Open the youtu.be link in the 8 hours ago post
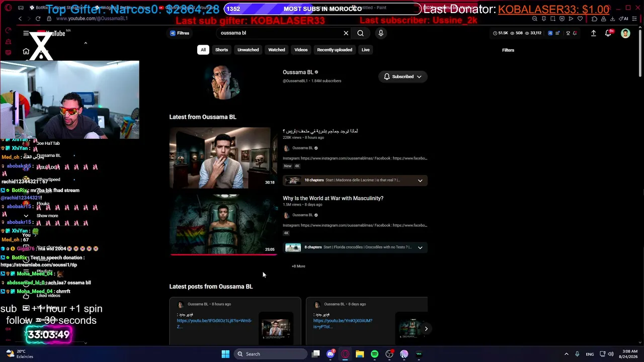644x362 pixels. pyautogui.click(x=214, y=323)
